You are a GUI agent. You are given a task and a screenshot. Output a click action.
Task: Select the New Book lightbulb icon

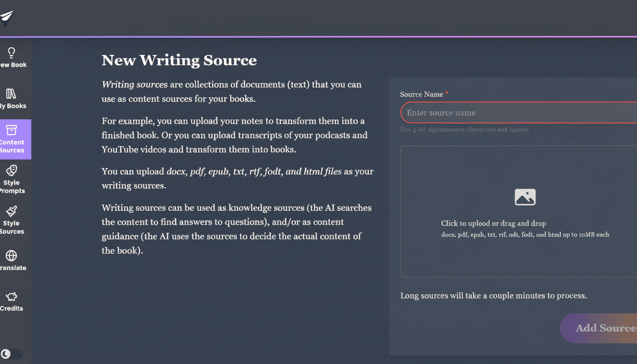click(11, 53)
